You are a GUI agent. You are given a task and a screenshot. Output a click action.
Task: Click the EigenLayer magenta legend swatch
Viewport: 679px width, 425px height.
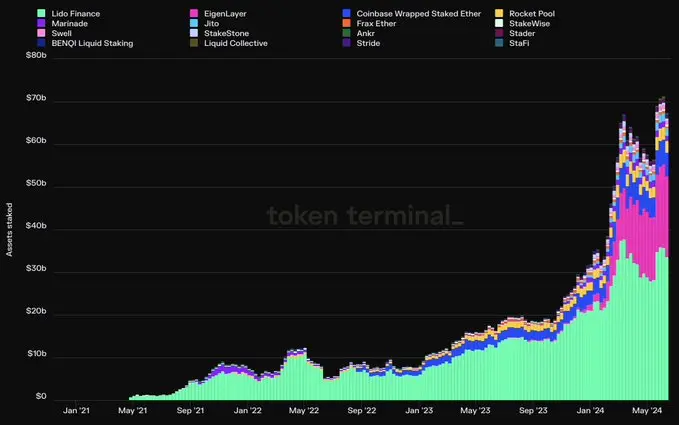194,13
